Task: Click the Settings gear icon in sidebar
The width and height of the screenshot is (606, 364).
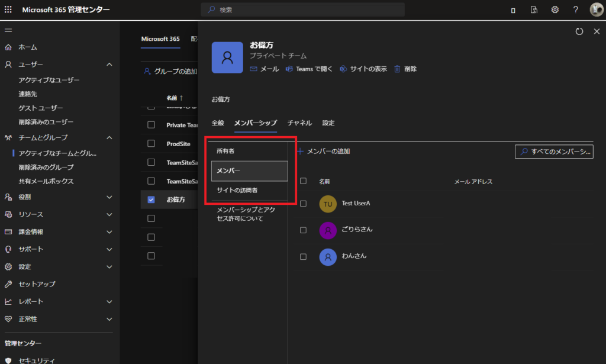Action: click(x=8, y=266)
